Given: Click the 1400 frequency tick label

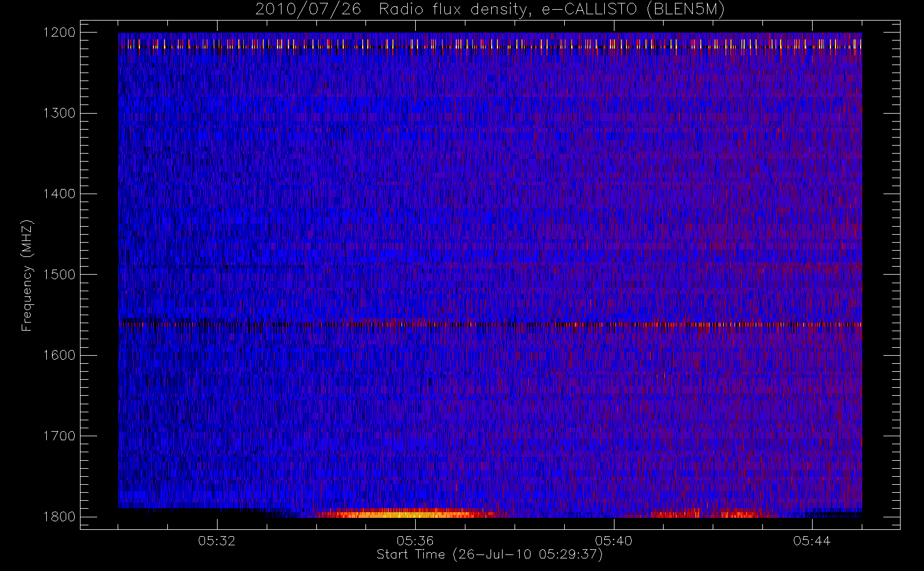Looking at the screenshot, I should (x=59, y=194).
